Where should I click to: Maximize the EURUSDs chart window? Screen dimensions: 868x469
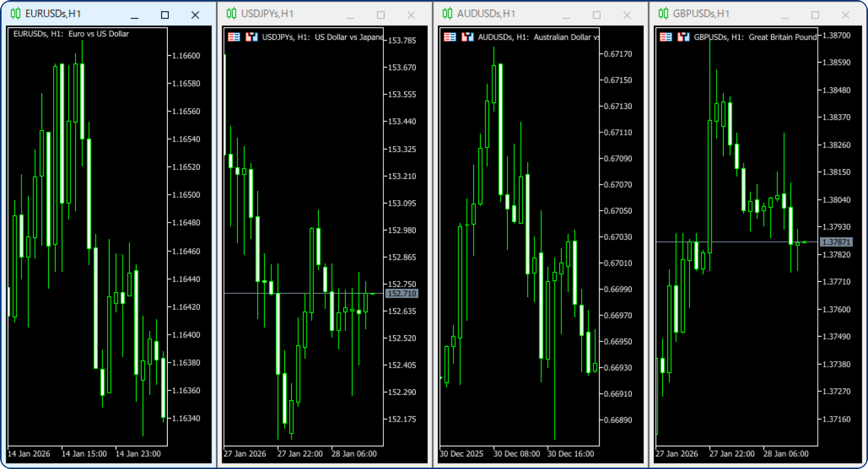165,15
